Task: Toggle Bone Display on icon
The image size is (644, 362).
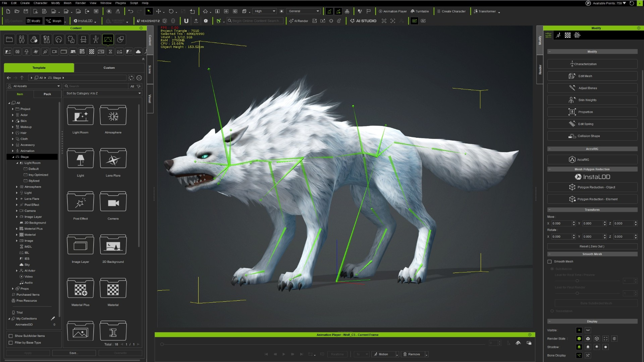Action: point(579,355)
